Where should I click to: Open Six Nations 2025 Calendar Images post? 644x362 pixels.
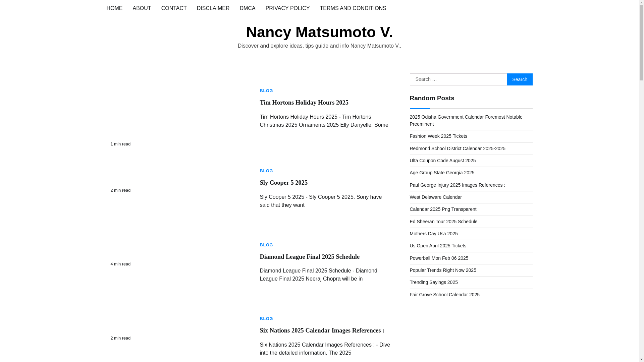[x=322, y=330]
